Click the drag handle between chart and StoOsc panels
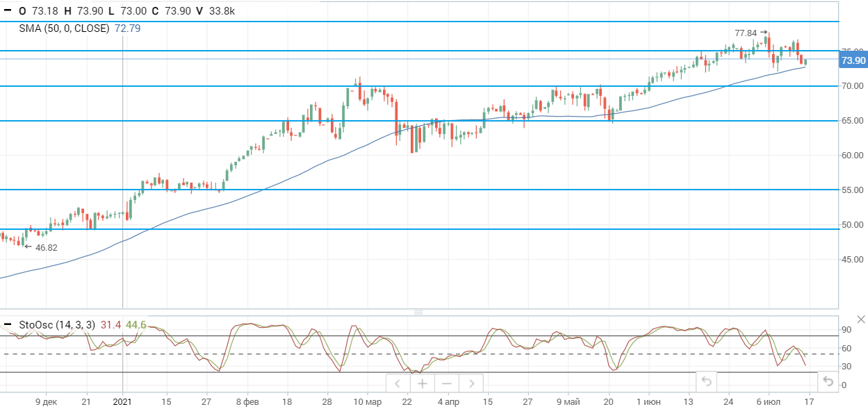 click(419, 313)
